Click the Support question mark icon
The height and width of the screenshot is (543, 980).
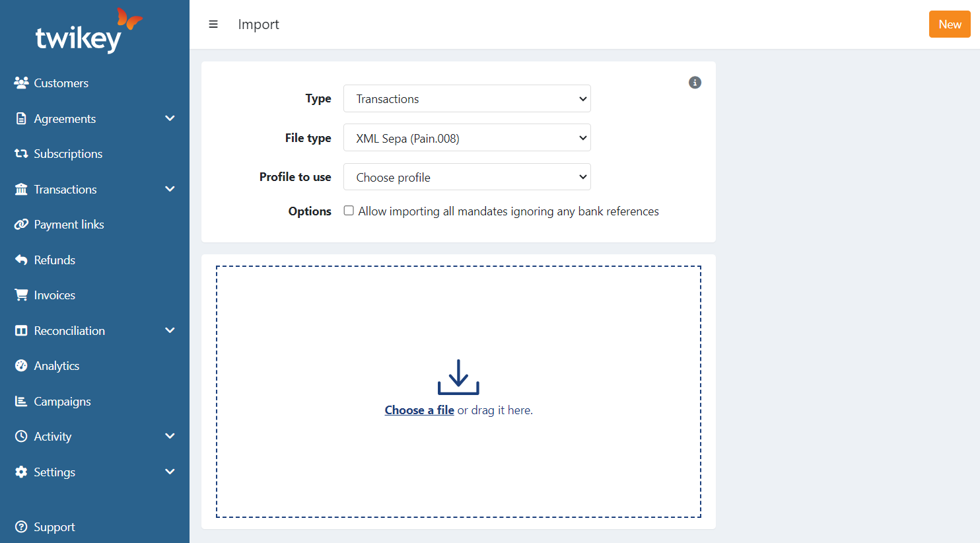click(21, 527)
